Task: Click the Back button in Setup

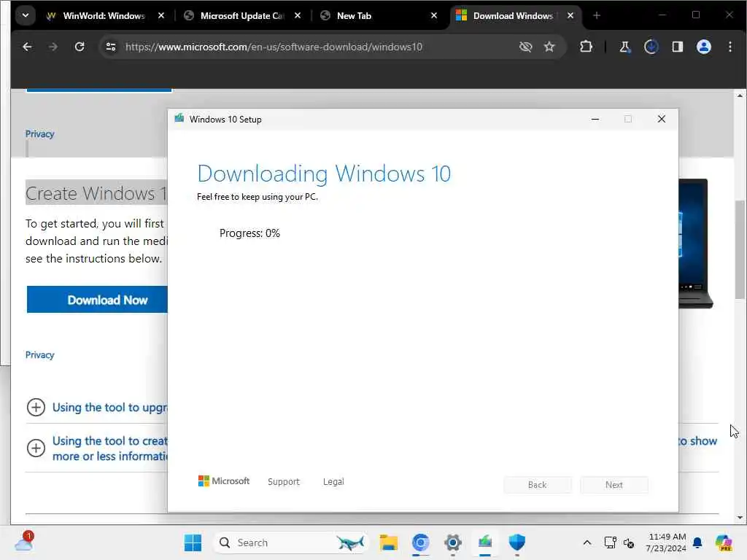Action: 538,485
